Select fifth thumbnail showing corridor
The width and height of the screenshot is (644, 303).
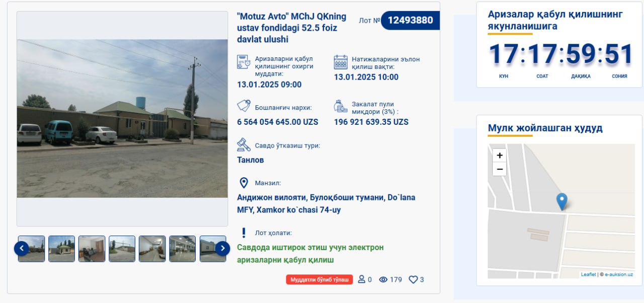(x=152, y=249)
